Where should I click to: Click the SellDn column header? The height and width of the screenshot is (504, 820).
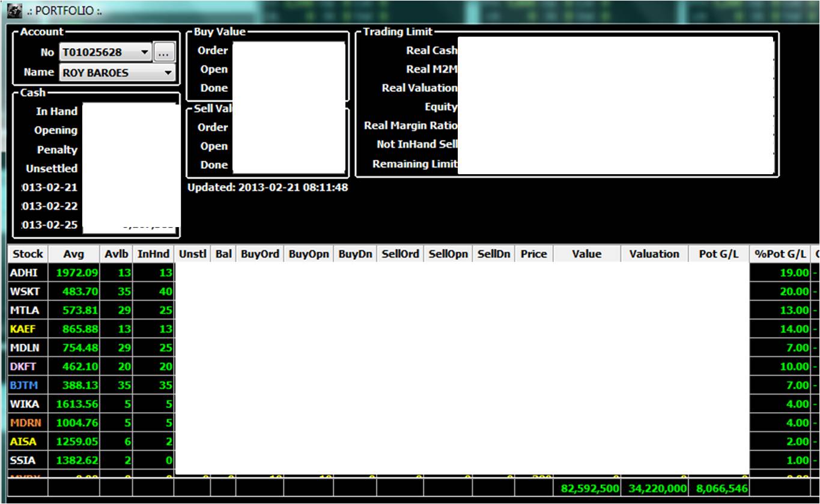(494, 254)
